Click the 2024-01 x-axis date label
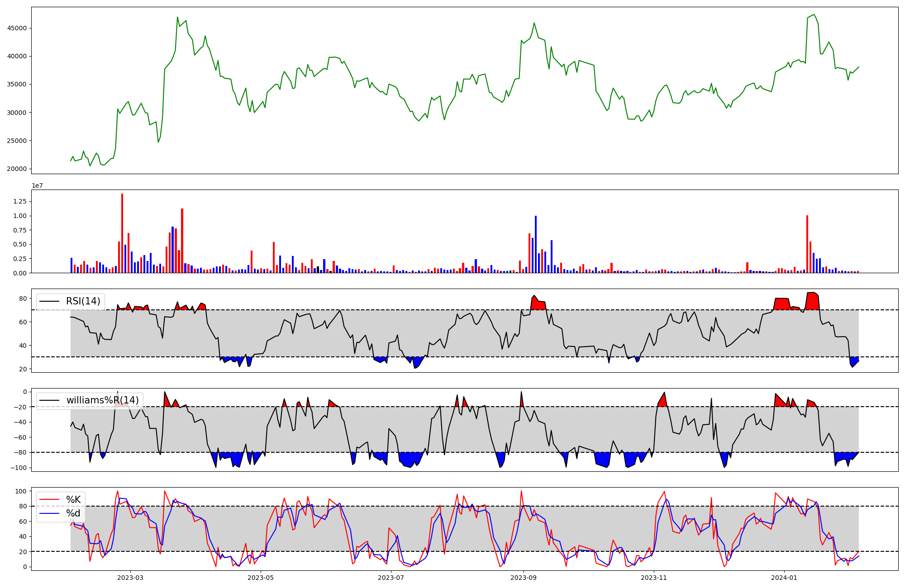This screenshot has height=588, width=905. click(784, 578)
